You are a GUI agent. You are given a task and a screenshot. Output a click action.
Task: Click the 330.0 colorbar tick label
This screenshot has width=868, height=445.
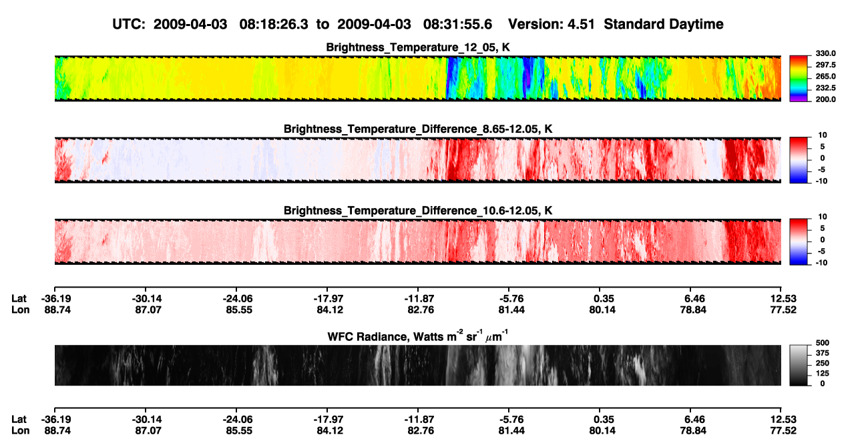click(827, 53)
